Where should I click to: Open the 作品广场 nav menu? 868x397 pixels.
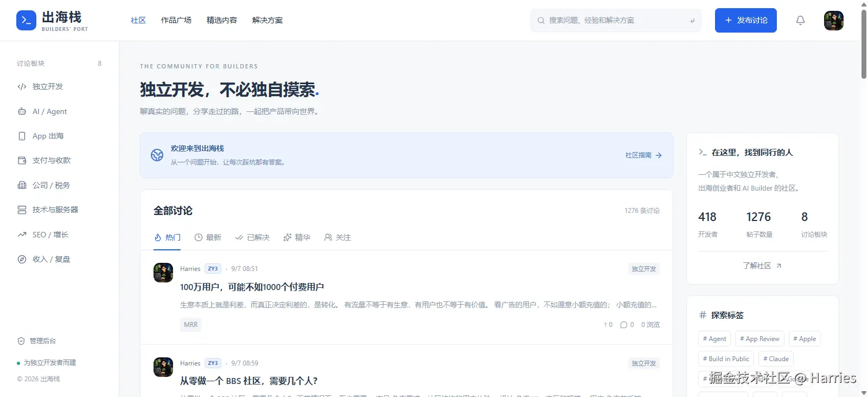pos(176,20)
